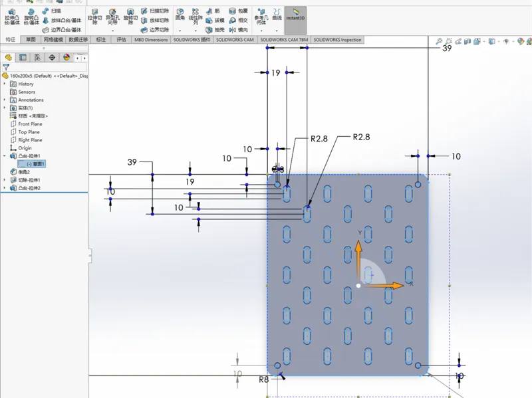Toggle the Instant3D button

295,15
